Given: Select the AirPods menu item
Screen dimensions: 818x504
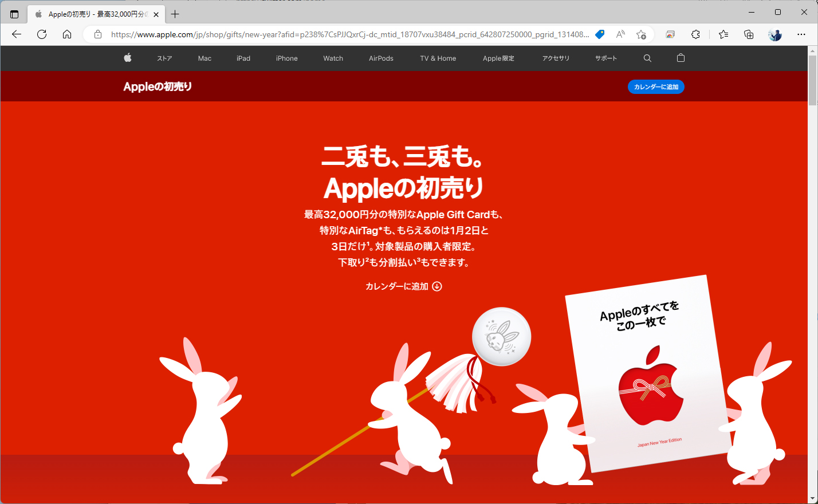Looking at the screenshot, I should point(380,58).
